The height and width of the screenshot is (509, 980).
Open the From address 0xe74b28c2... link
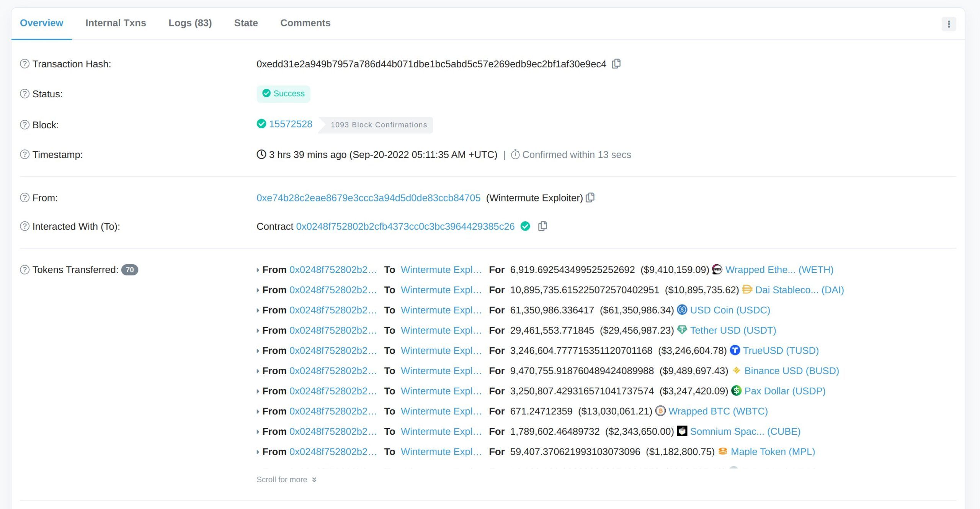(368, 198)
